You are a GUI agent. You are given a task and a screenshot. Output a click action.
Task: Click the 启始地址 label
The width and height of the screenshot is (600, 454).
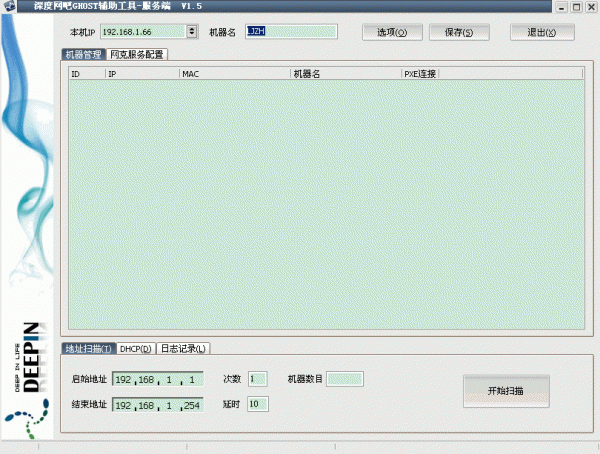tap(89, 379)
